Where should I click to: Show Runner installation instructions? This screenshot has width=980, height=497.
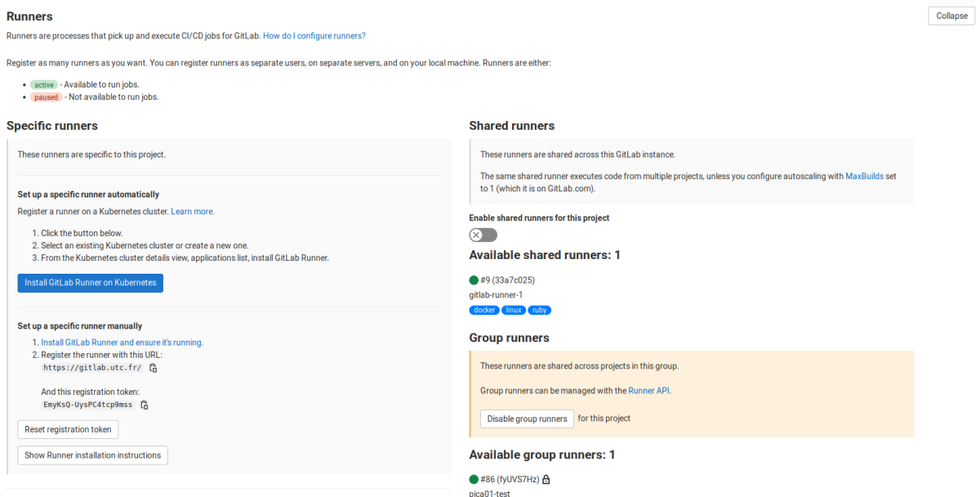[92, 455]
